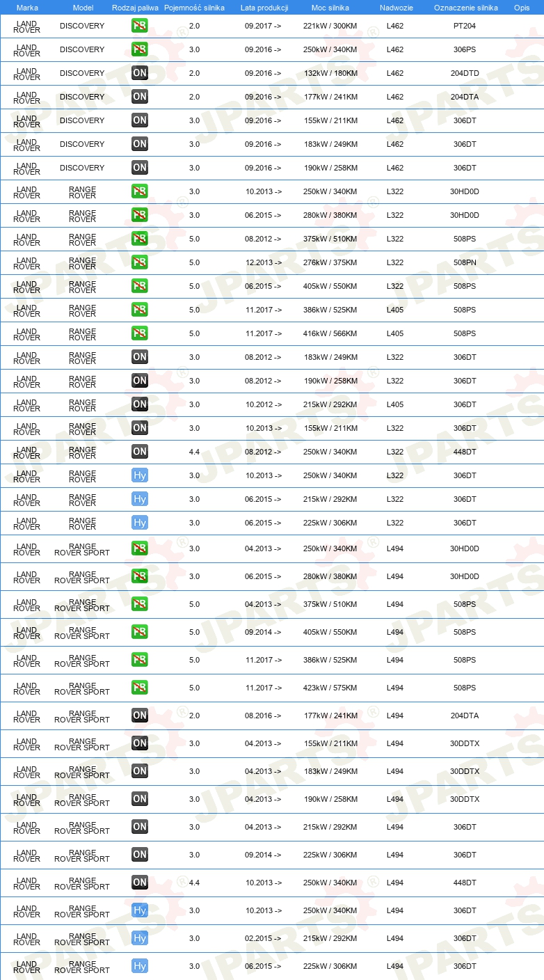Click RANGE ROVER model in the 508PN row
The height and width of the screenshot is (980, 544).
point(83,262)
